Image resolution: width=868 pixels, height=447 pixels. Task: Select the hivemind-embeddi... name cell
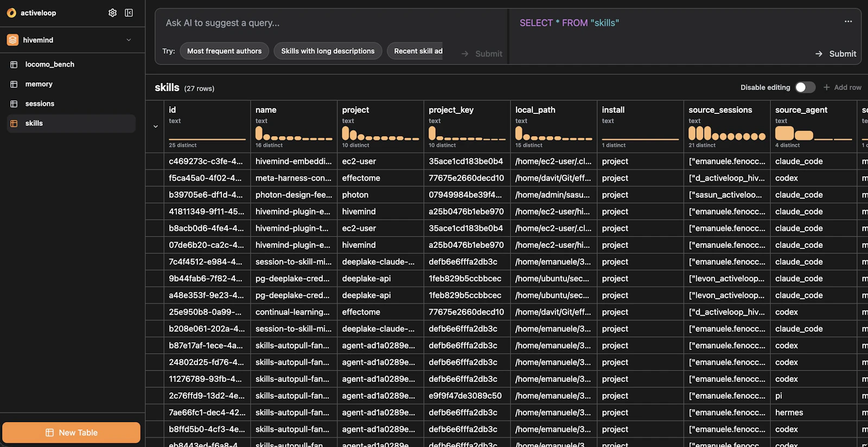pos(293,161)
